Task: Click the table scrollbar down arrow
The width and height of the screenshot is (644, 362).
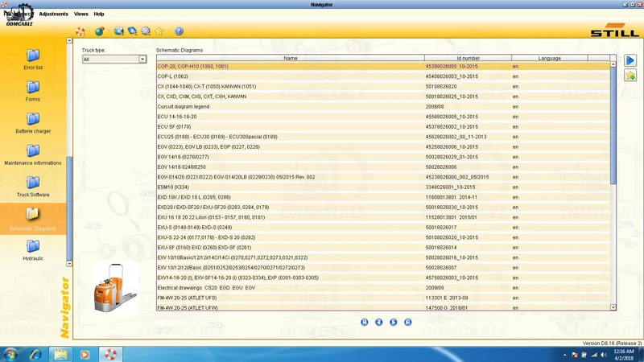Action: point(613,307)
